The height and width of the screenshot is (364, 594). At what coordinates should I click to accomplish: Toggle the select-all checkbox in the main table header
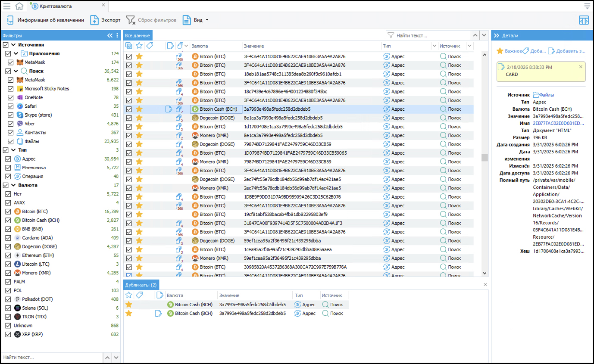(129, 46)
